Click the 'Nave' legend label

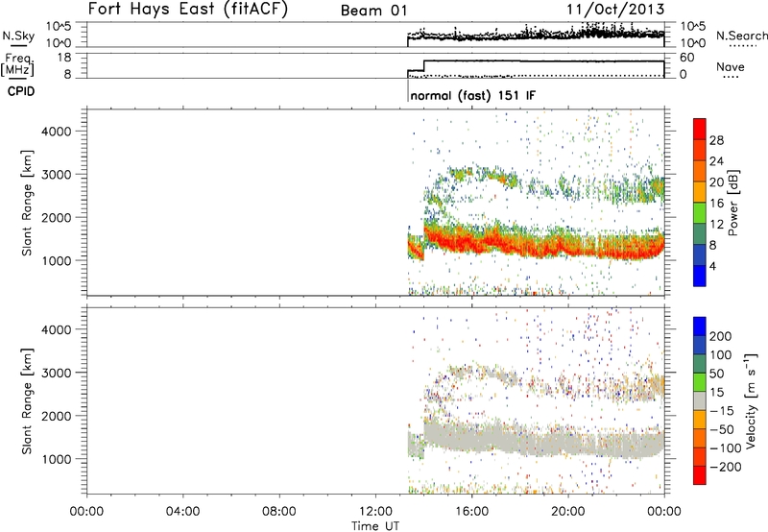pyautogui.click(x=730, y=66)
